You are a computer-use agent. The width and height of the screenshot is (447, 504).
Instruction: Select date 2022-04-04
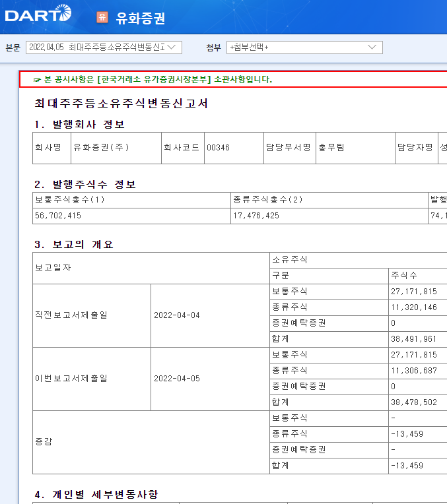(x=177, y=315)
